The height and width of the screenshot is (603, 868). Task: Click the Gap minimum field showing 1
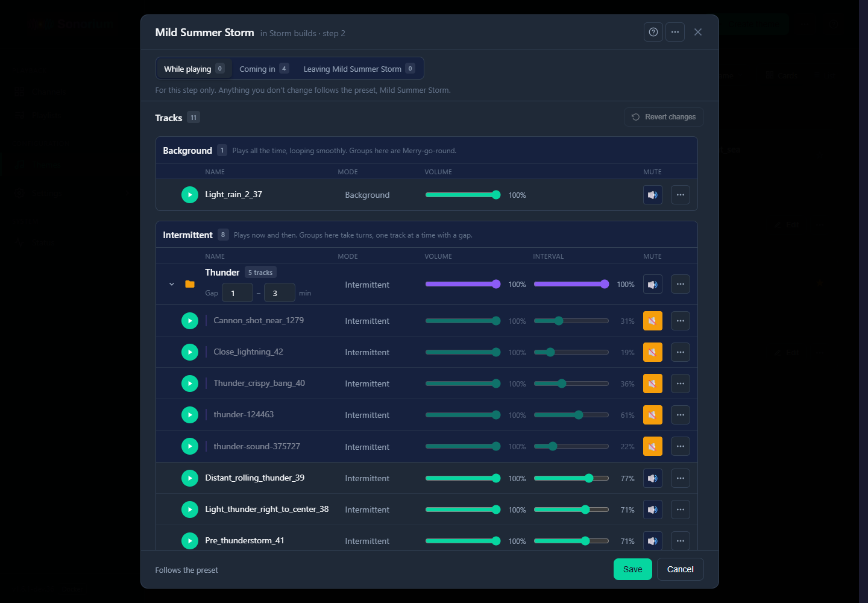(x=237, y=293)
